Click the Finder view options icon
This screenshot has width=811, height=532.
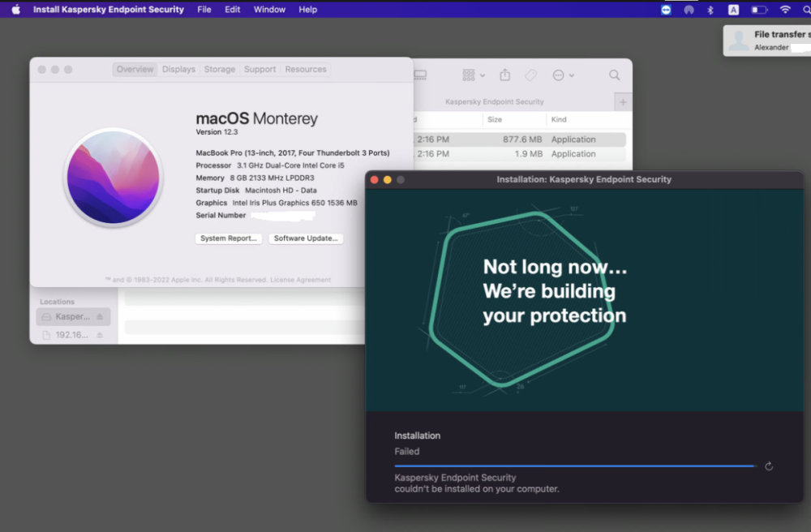tap(420, 75)
